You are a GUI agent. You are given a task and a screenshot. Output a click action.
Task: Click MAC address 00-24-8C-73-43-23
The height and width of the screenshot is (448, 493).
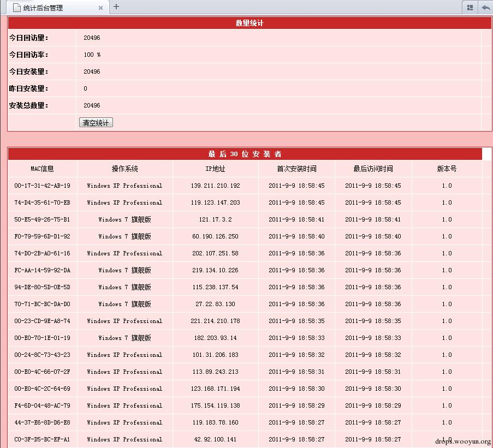(42, 355)
